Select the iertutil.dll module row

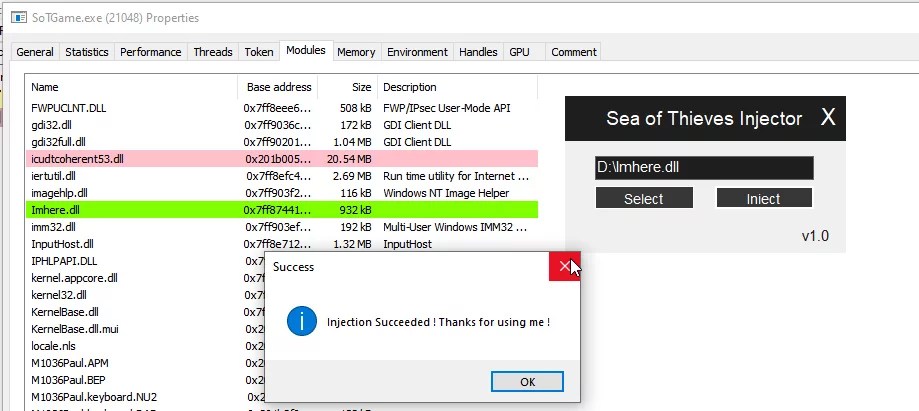(x=282, y=176)
